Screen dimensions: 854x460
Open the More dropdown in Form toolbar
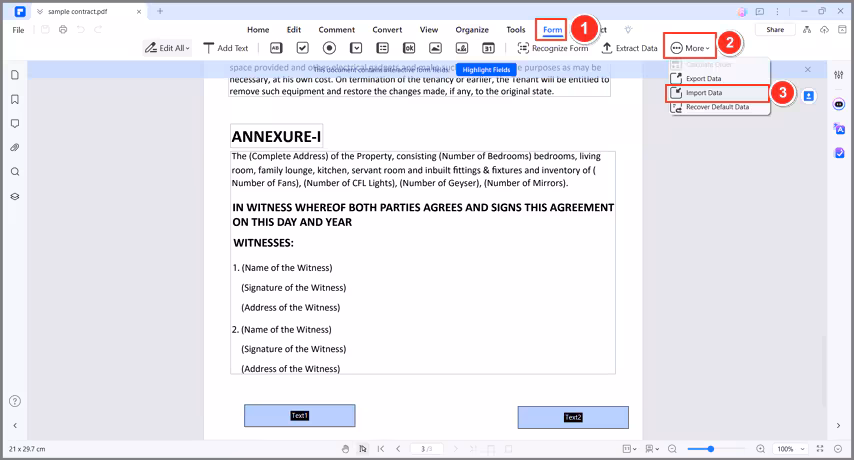[x=690, y=48]
